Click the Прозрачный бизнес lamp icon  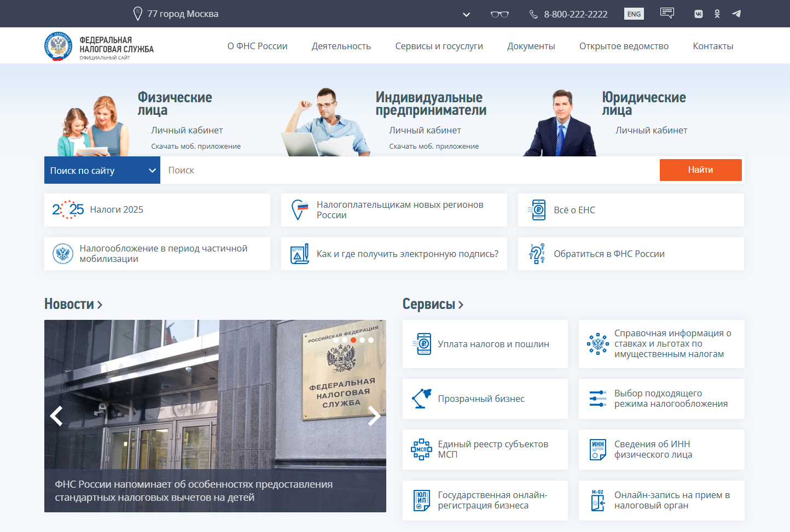coord(422,399)
